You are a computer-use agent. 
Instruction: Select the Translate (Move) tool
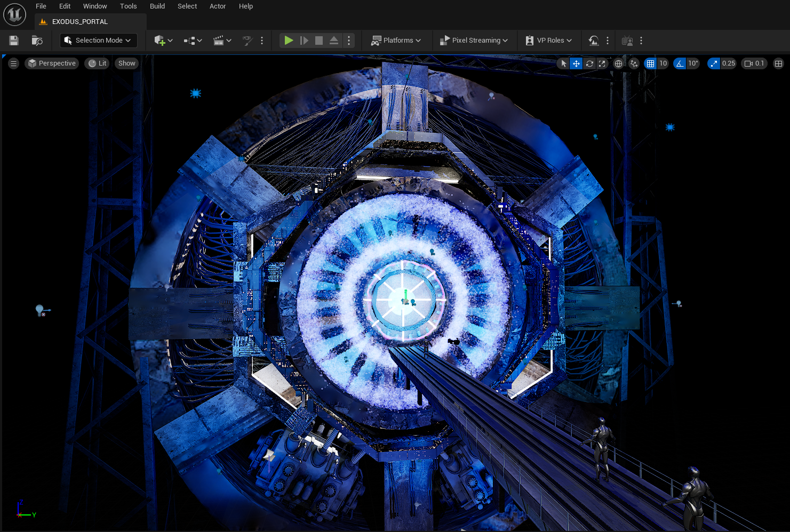tap(576, 63)
